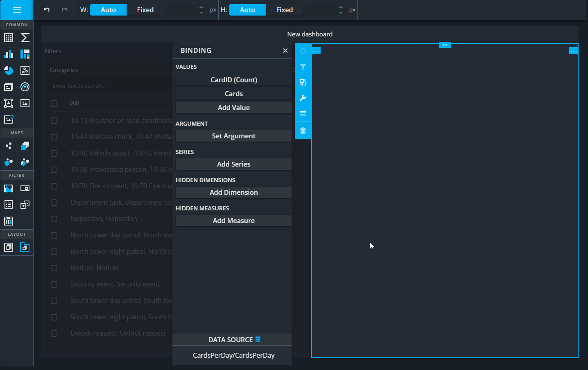Image resolution: width=588 pixels, height=370 pixels.
Task: Insert a Combo Box filter item
Action: tap(25, 188)
